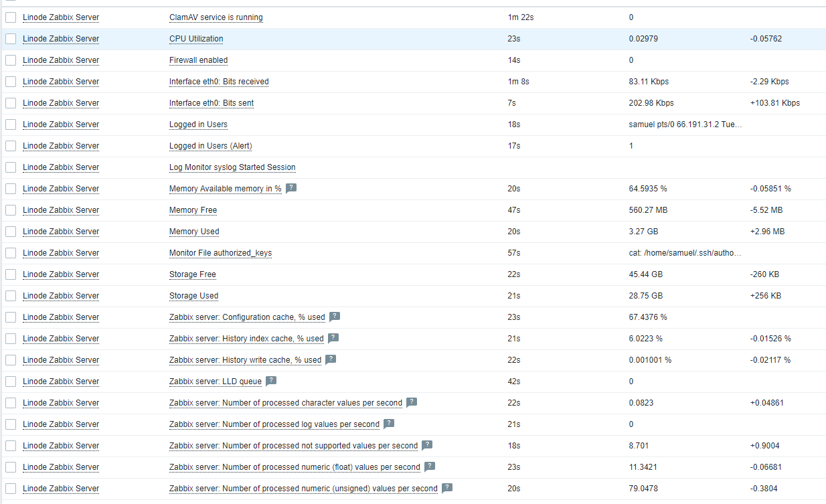The width and height of the screenshot is (826, 504).
Task: Open the Storage Used item link
Action: [193, 296]
